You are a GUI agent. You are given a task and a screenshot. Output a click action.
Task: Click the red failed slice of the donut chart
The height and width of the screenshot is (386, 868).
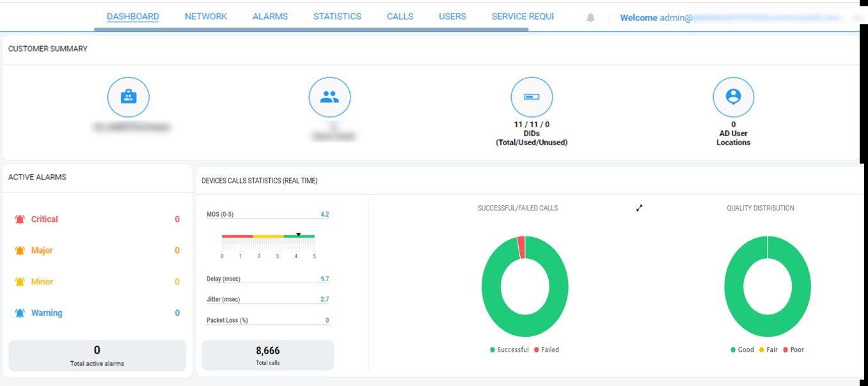click(x=521, y=246)
